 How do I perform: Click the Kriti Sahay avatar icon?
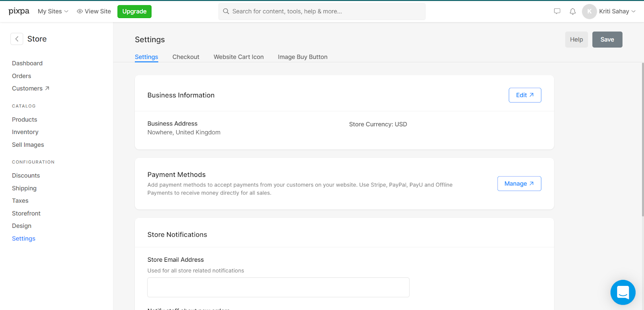(589, 11)
